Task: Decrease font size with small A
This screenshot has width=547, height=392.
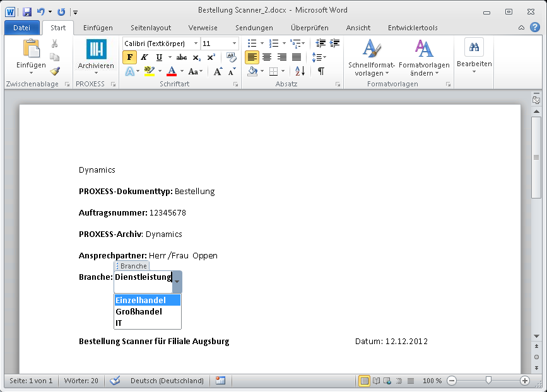Action: [x=232, y=71]
